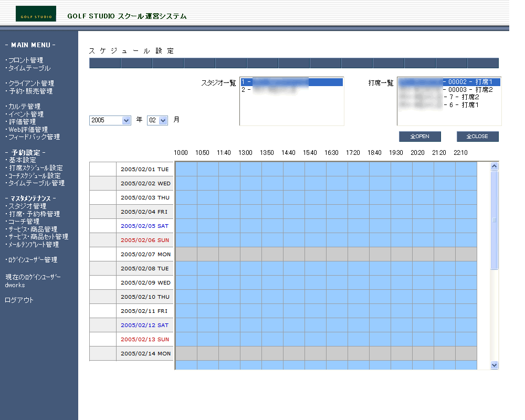525x420 pixels.
Task: Open 基本設定 under 予約設定
Action: pos(22,160)
